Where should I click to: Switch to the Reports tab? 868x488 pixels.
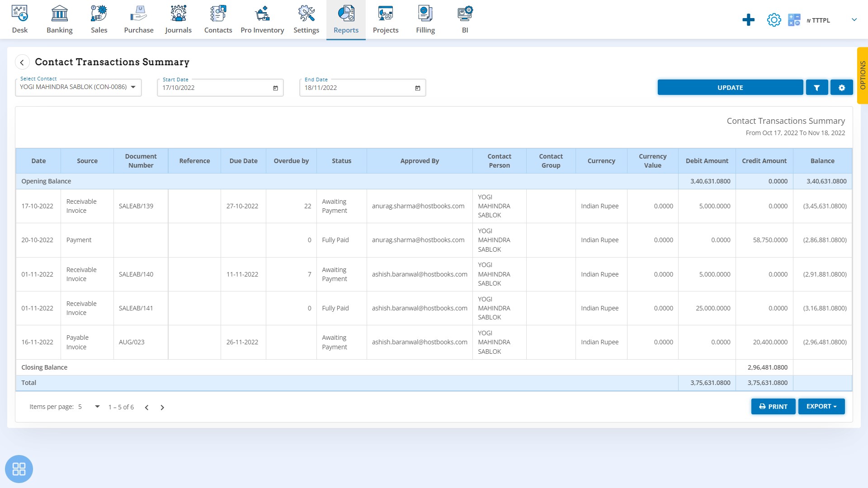(346, 19)
